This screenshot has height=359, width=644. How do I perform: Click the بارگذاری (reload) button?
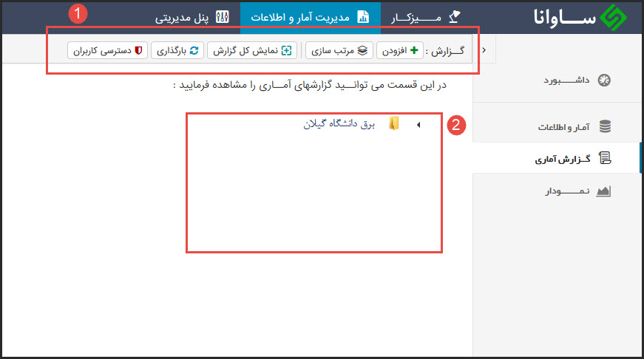177,50
